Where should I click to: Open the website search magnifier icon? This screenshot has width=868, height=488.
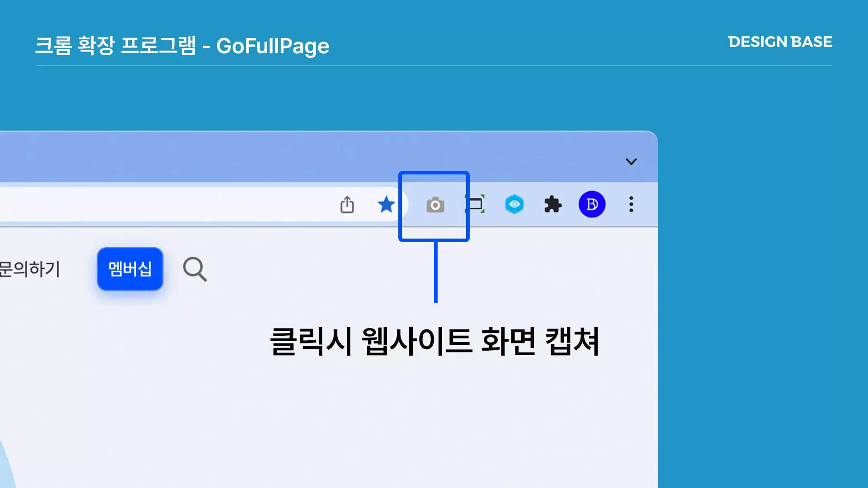click(x=195, y=269)
